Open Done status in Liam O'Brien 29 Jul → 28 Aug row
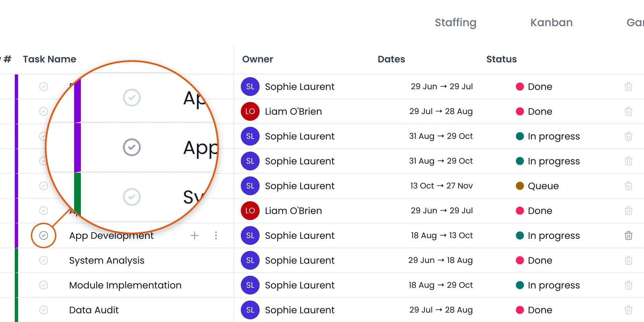The height and width of the screenshot is (322, 644). 534,111
